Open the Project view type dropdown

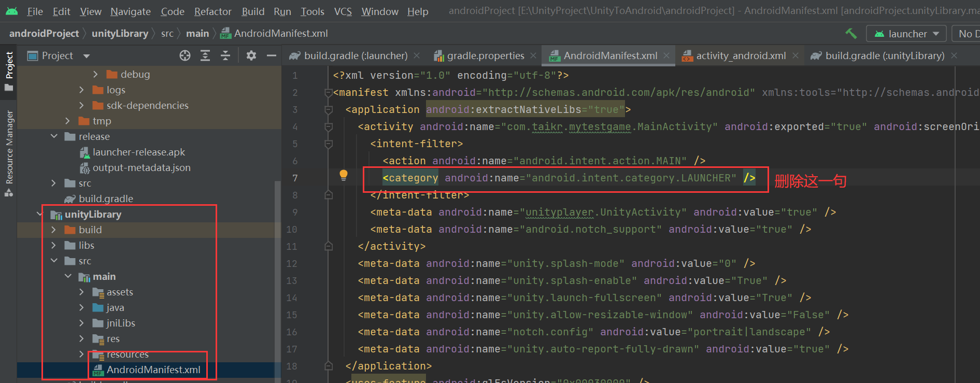click(x=87, y=56)
